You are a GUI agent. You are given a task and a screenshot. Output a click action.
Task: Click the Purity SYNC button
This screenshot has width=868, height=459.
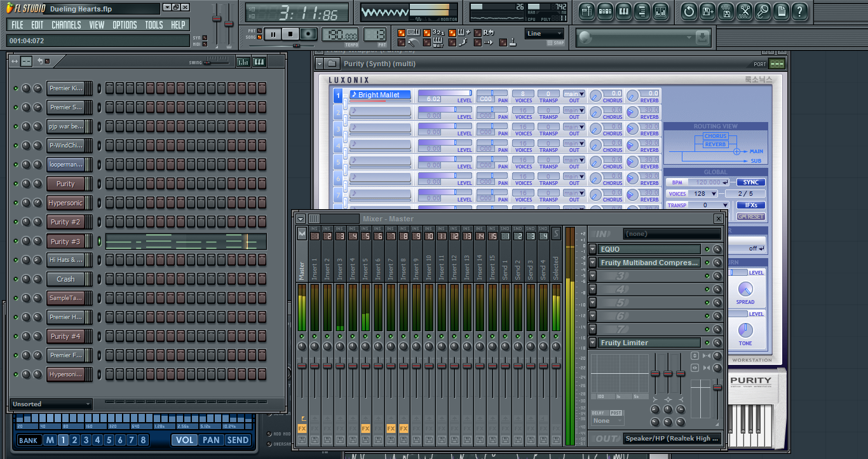point(750,182)
